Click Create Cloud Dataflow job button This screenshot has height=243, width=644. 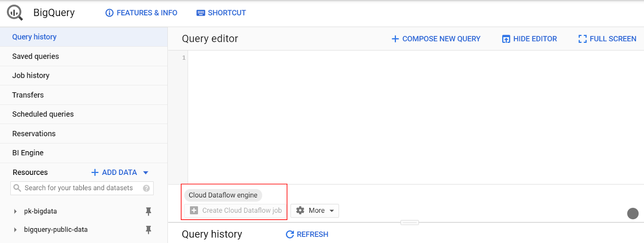point(235,210)
